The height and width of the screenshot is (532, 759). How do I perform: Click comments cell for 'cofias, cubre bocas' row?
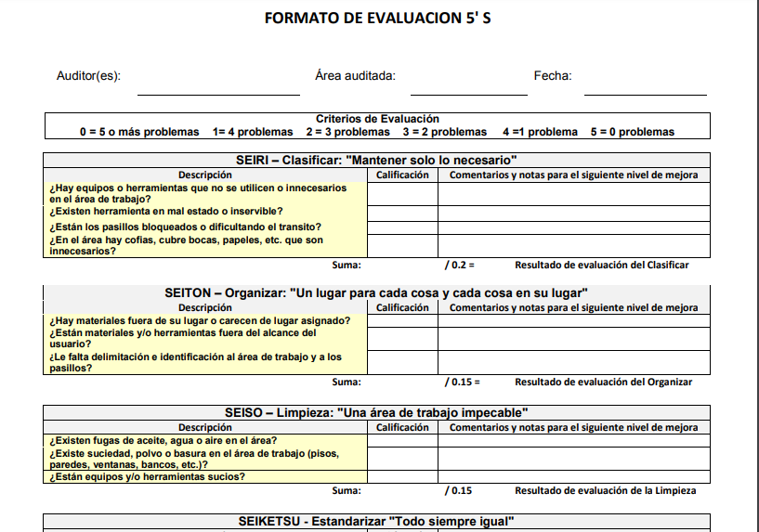pyautogui.click(x=574, y=246)
